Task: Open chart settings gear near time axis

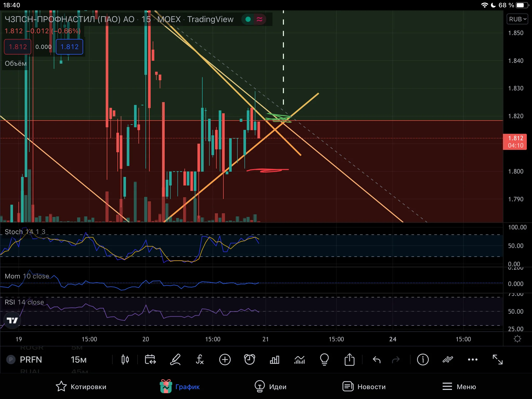Action: (517, 339)
